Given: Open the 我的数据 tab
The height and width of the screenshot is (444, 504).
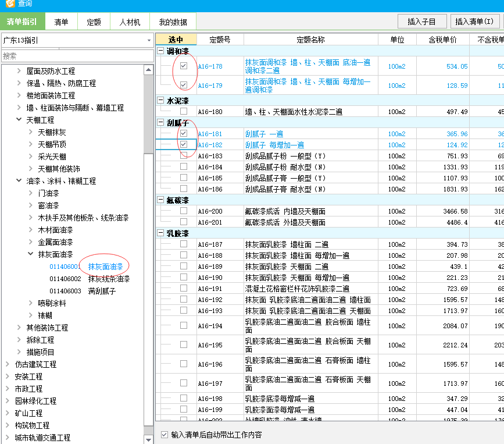Looking at the screenshot, I should [x=173, y=22].
